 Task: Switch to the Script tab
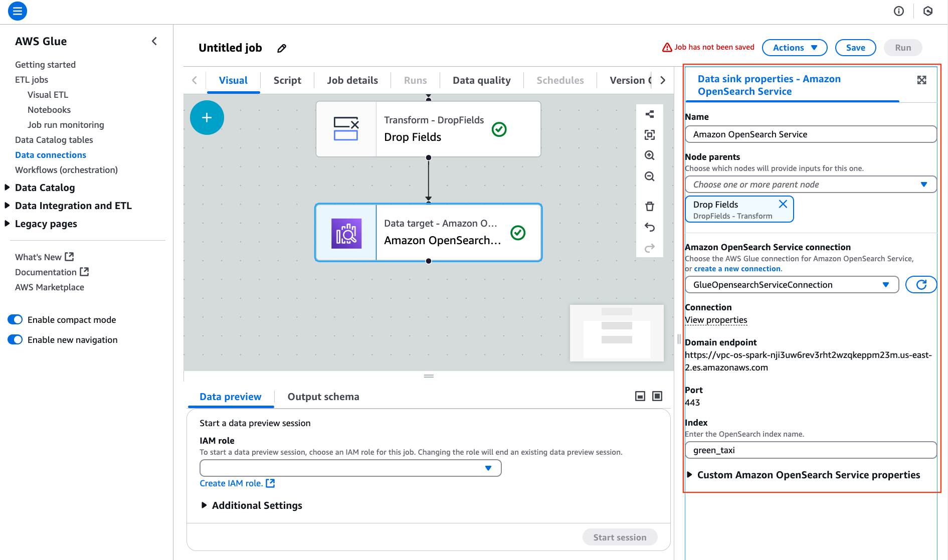pos(287,80)
